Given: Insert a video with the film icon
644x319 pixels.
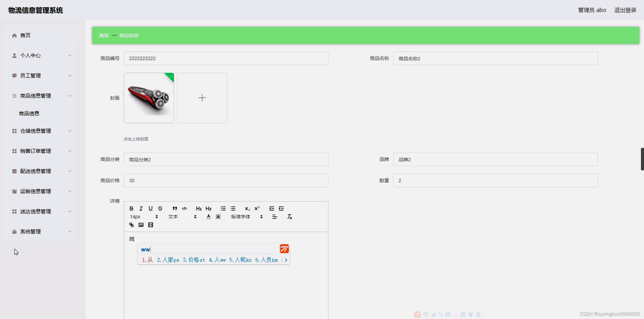Looking at the screenshot, I should [150, 225].
